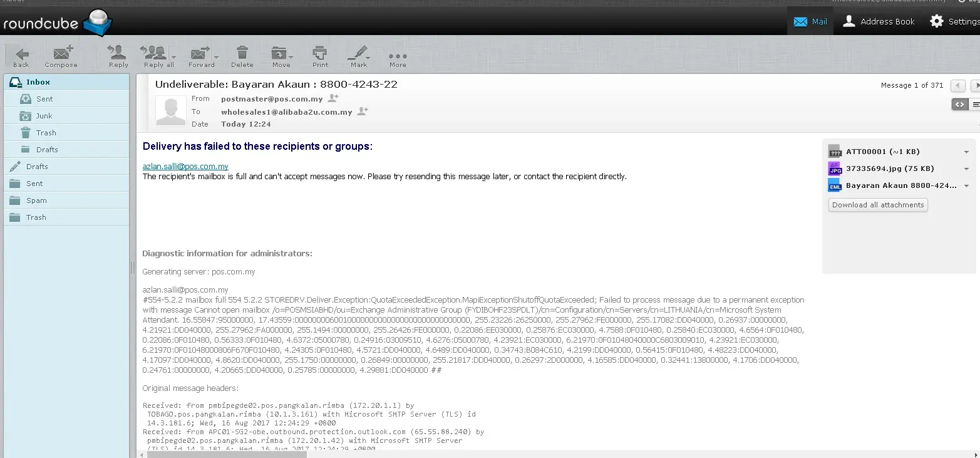Image resolution: width=980 pixels, height=458 pixels.
Task: Switch to HTML view toggle button
Action: click(959, 105)
